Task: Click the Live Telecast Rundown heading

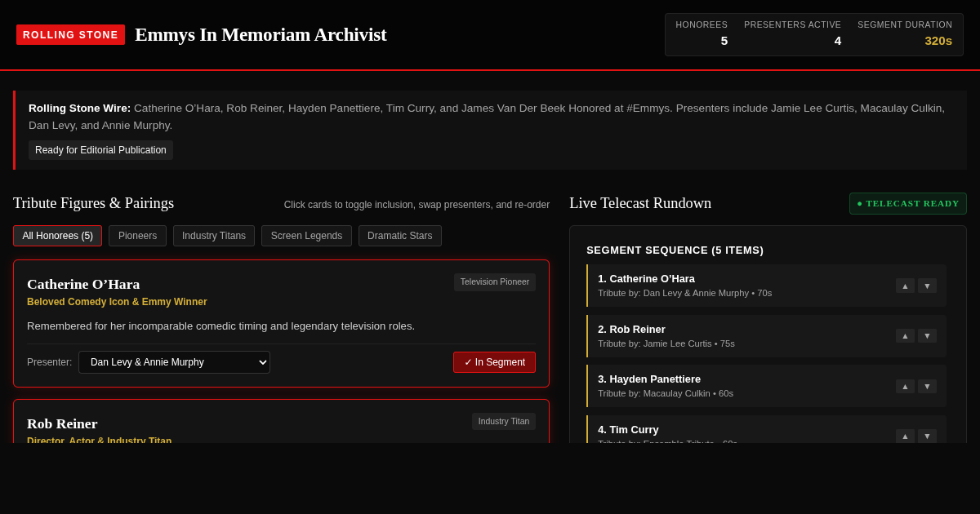Action: 640,203
